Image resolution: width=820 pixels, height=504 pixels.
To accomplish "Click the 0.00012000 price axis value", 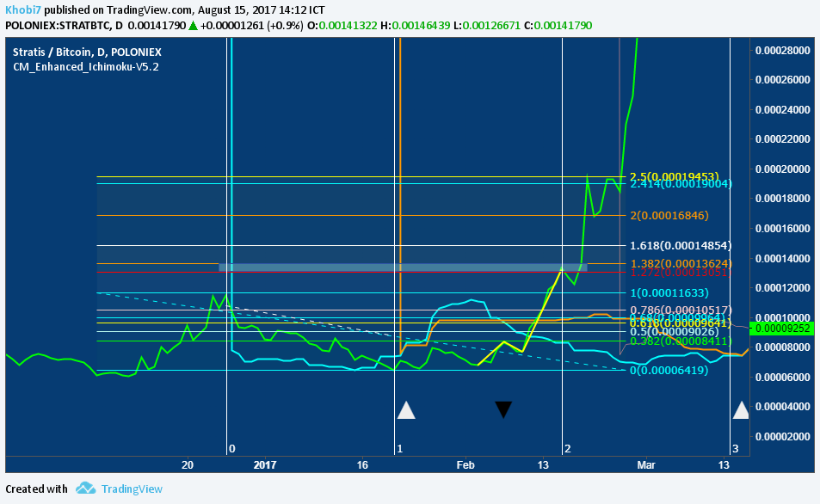I will (782, 288).
